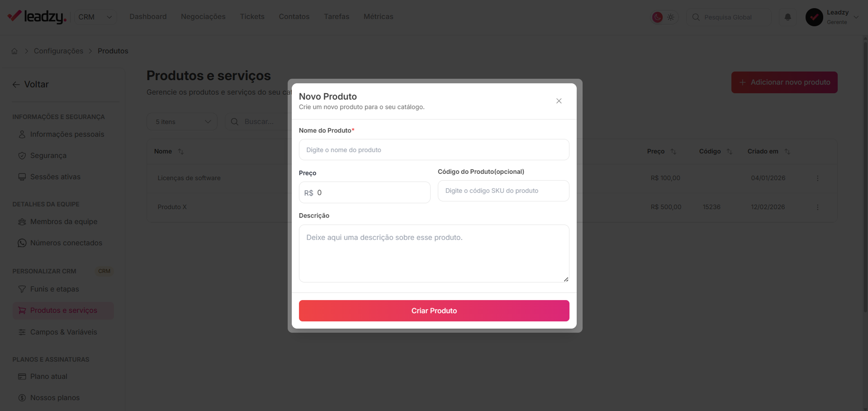Sort the table by Preço
The image size is (868, 411).
[x=674, y=152]
